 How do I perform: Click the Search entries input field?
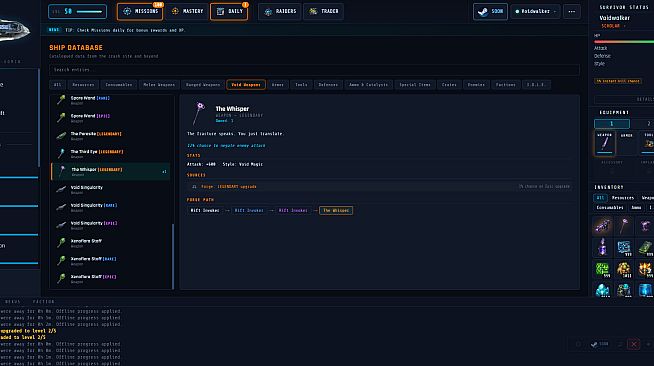314,70
